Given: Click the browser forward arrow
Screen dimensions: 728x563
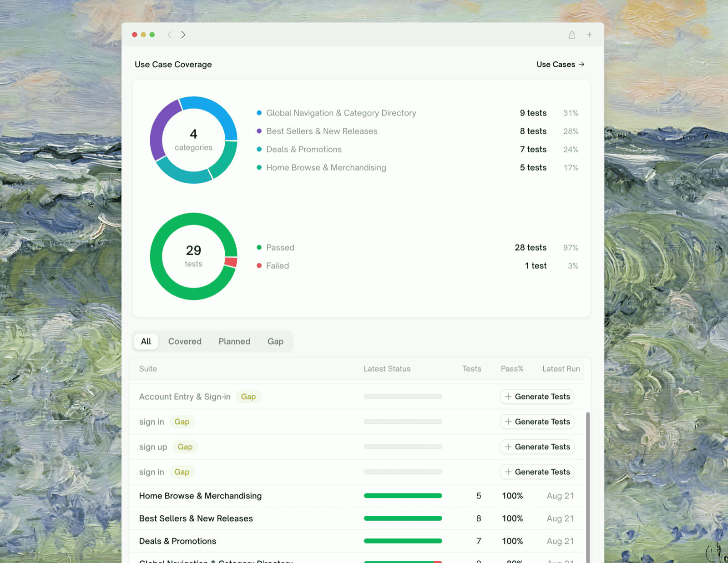Looking at the screenshot, I should tap(183, 35).
